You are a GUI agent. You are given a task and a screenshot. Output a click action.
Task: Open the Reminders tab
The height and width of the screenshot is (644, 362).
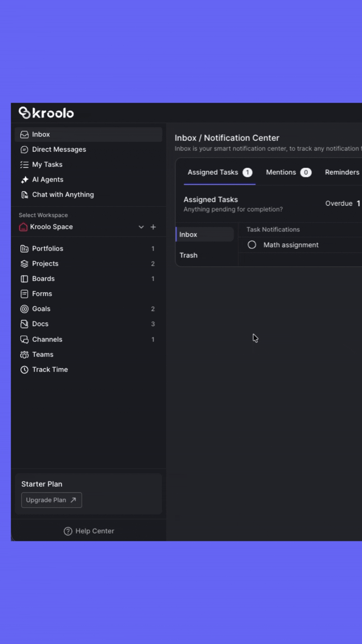tap(342, 172)
